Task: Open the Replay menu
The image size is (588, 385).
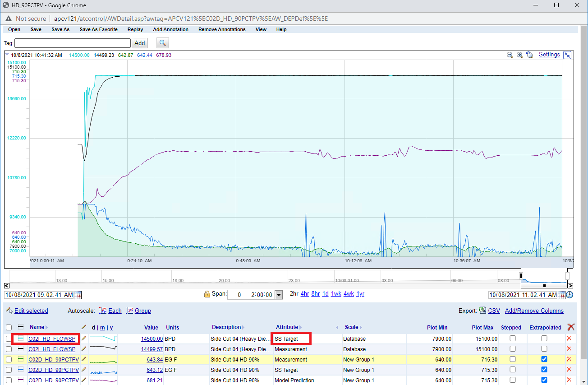Action: tap(135, 30)
